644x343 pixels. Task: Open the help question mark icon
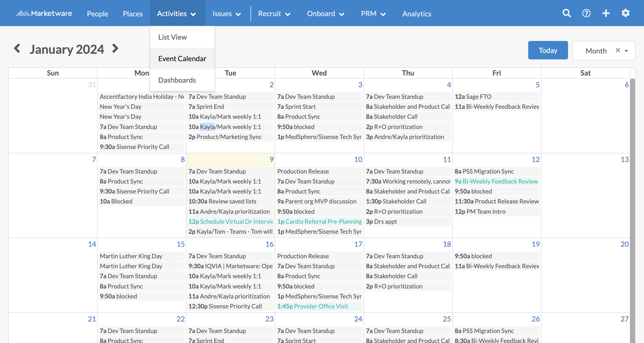click(586, 13)
